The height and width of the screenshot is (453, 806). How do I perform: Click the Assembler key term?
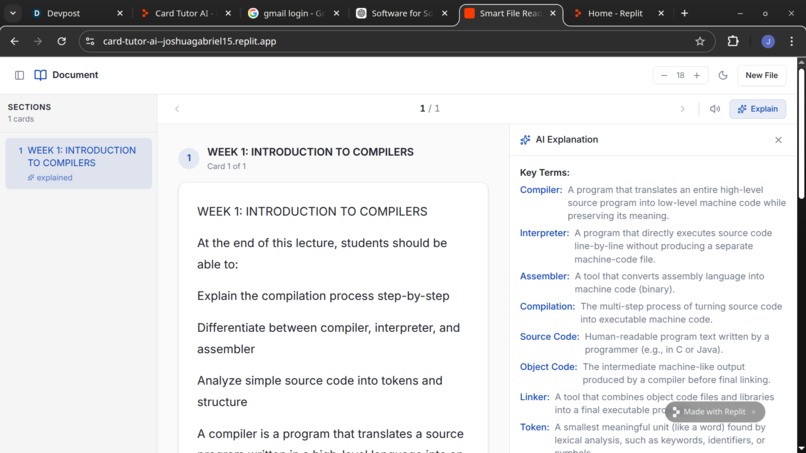tap(544, 276)
